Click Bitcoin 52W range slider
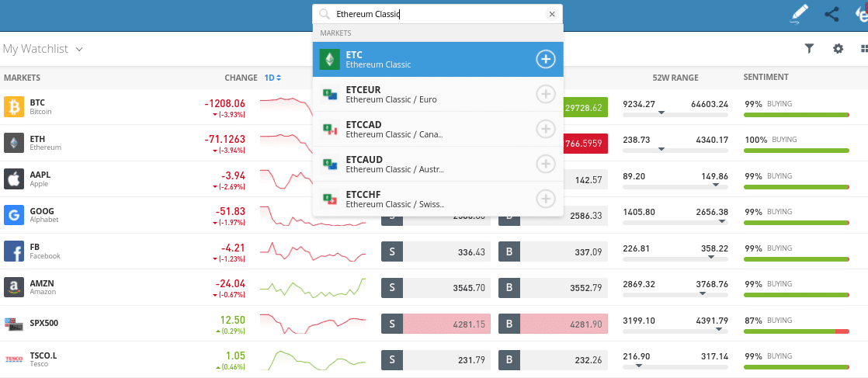This screenshot has width=868, height=378. [x=675, y=114]
